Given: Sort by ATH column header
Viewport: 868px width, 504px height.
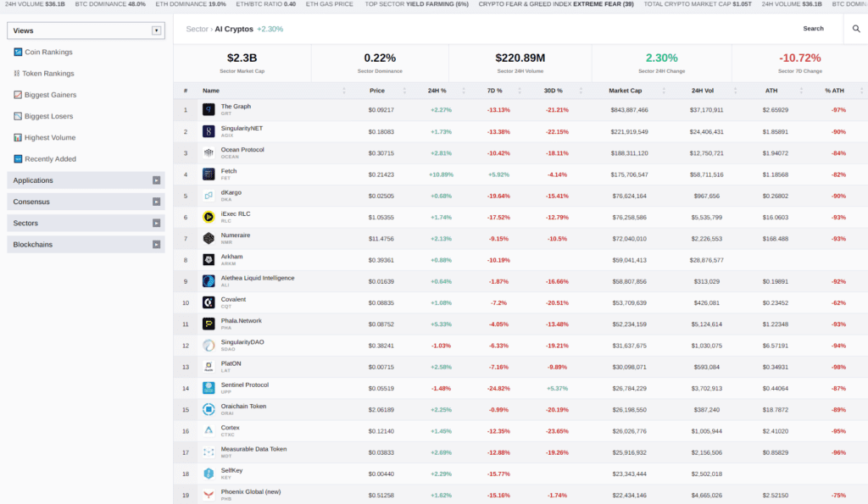Looking at the screenshot, I should pyautogui.click(x=771, y=91).
